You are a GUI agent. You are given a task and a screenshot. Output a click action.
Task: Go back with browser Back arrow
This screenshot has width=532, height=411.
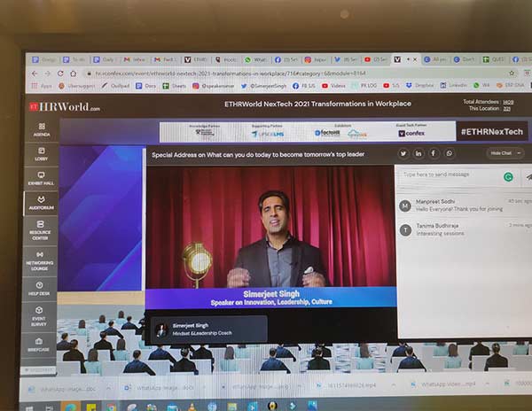tap(35, 74)
